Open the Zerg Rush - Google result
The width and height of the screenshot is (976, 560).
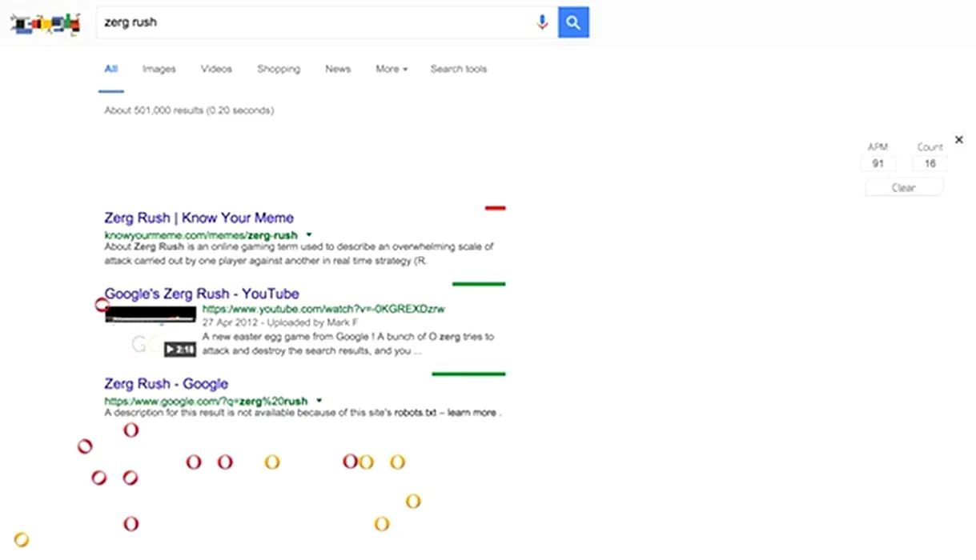tap(166, 384)
